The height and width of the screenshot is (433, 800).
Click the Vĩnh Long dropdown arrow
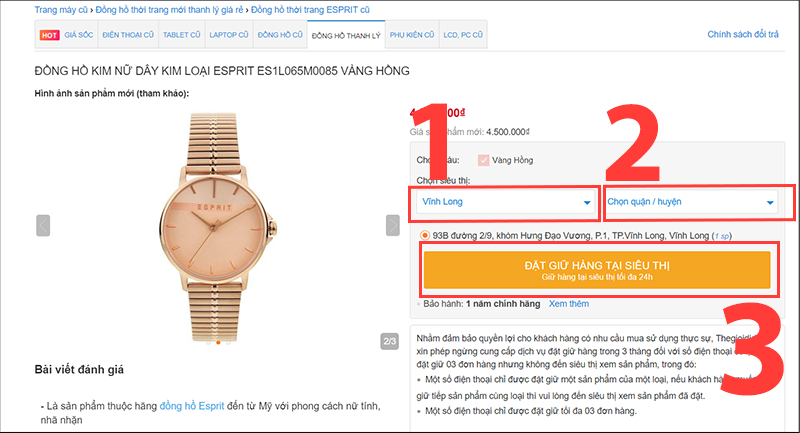pyautogui.click(x=587, y=202)
